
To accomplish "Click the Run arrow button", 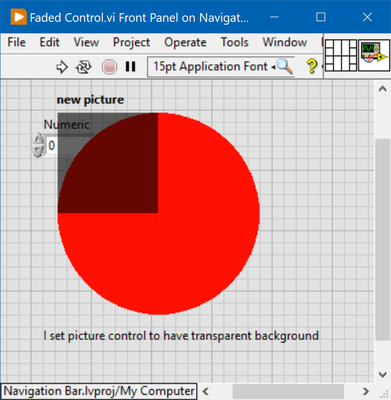I will 62,67.
